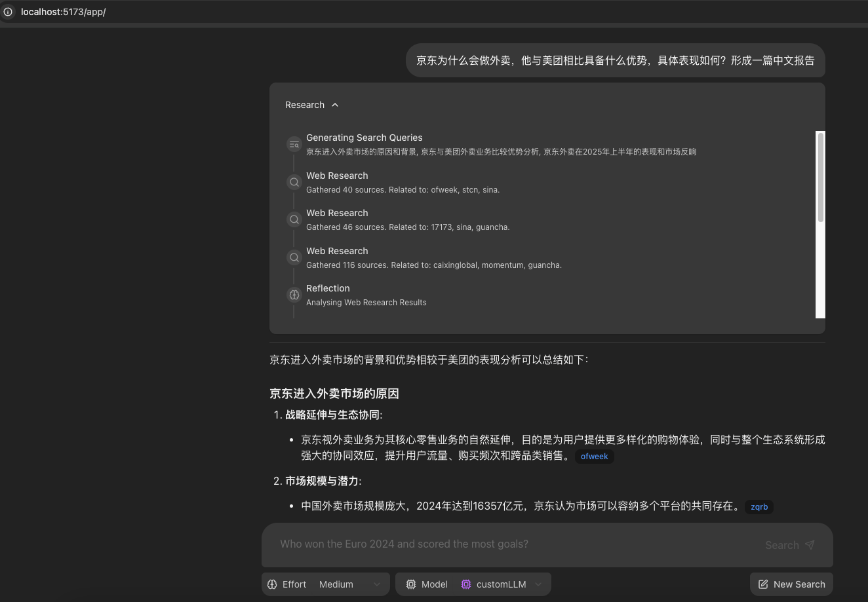This screenshot has width=868, height=602.
Task: Click the site info icon in address bar
Action: pyautogui.click(x=8, y=12)
